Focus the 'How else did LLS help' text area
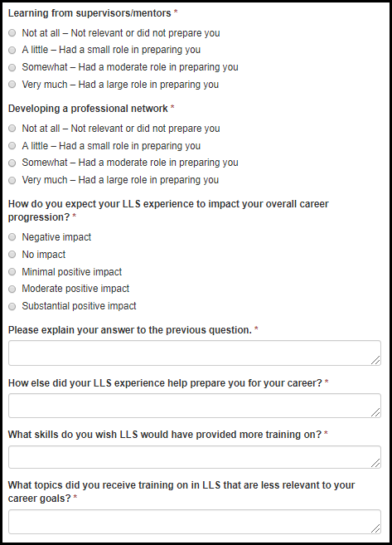Image resolution: width=392 pixels, height=545 pixels. pyautogui.click(x=195, y=406)
